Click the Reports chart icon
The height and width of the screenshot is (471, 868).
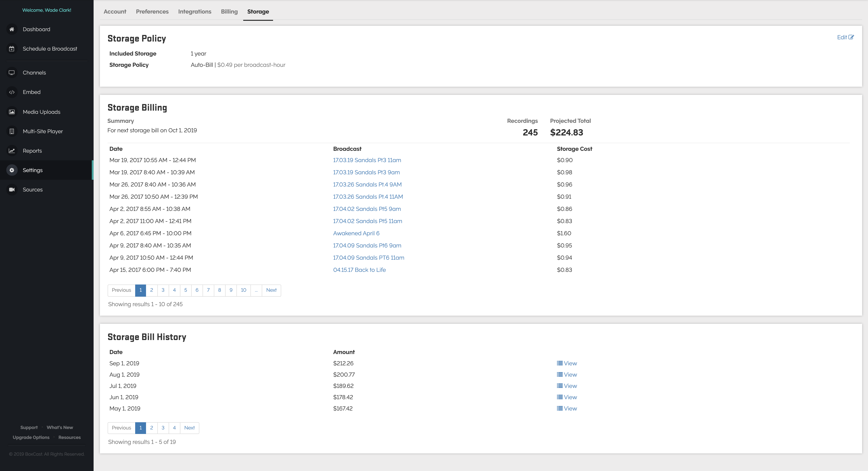12,151
